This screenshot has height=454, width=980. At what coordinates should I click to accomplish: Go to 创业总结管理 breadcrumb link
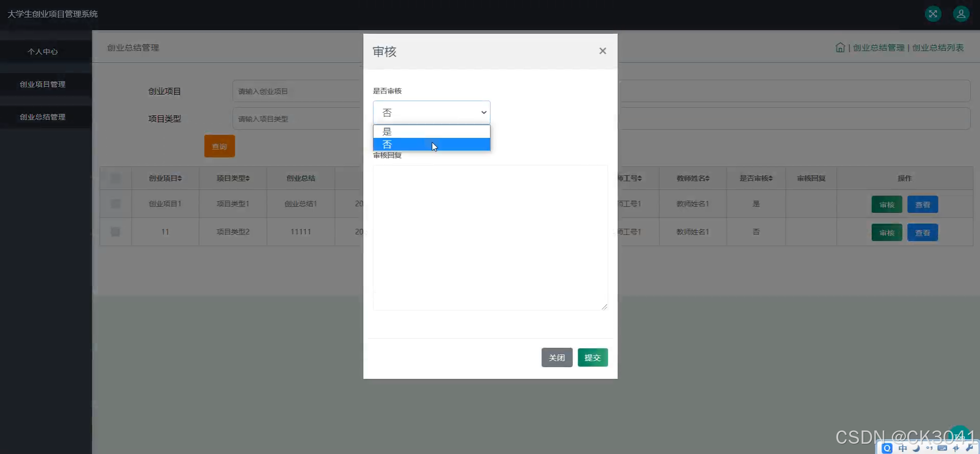tap(879, 47)
